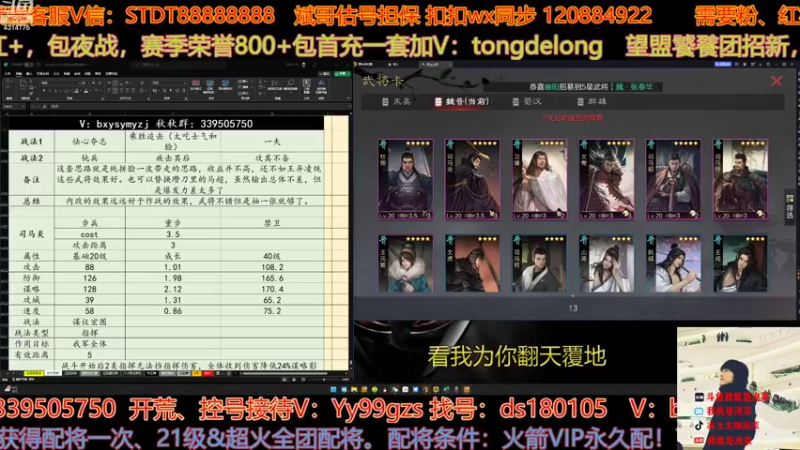Click the Paste icon in Excel ribbon

tap(22, 84)
